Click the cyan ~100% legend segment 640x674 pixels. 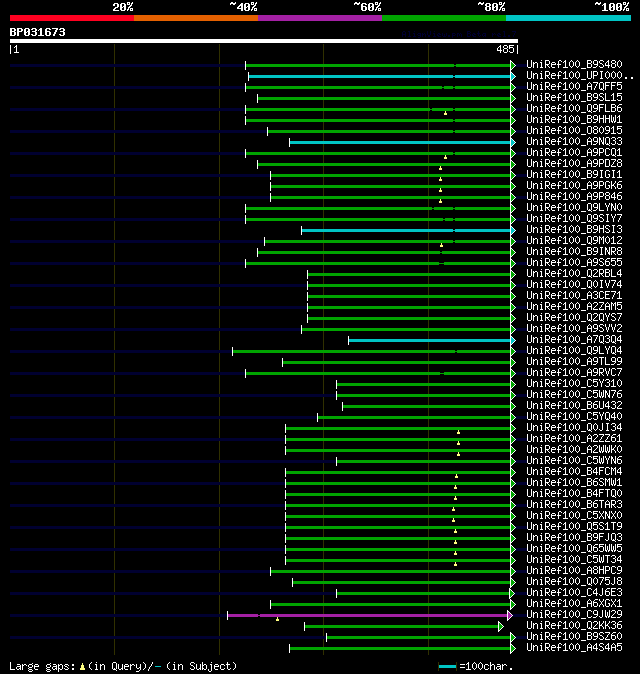click(569, 18)
